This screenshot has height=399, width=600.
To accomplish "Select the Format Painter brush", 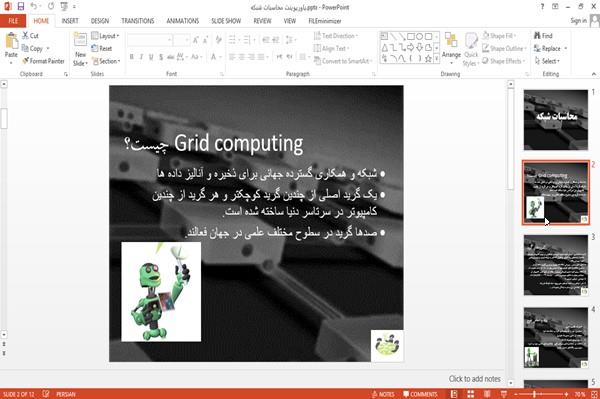I will [43, 61].
